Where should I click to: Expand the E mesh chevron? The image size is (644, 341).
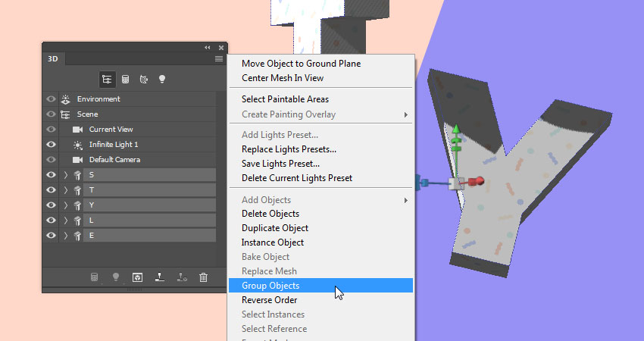tap(66, 236)
